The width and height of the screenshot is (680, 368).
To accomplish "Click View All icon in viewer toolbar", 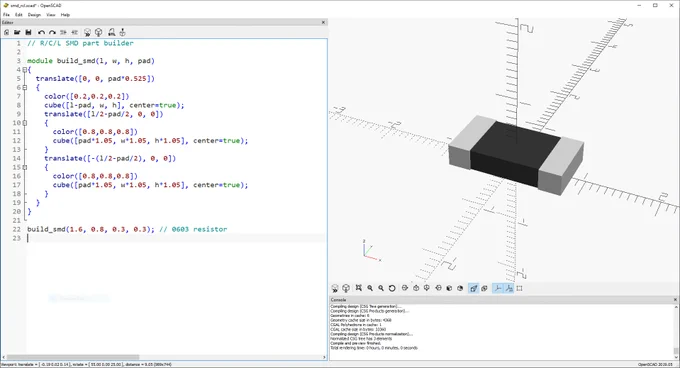I will 359,288.
